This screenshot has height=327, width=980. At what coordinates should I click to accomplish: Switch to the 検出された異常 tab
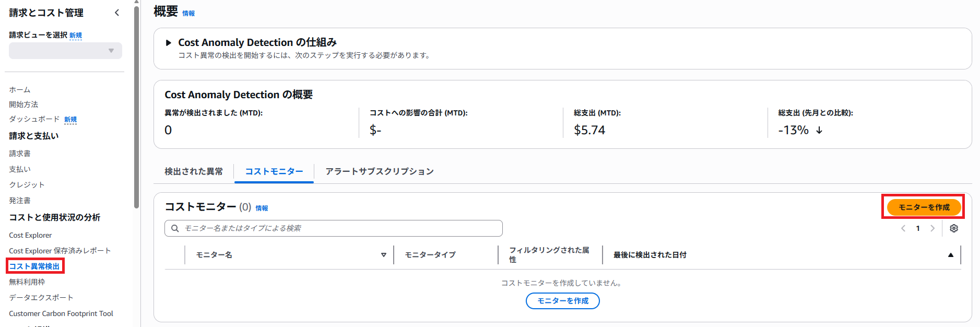[x=194, y=171]
